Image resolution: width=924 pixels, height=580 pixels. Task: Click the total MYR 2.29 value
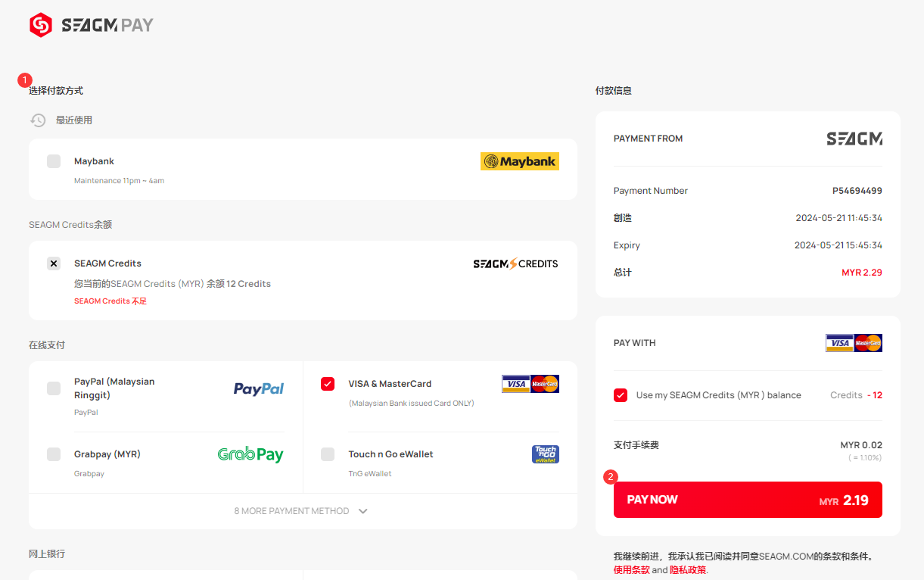tap(862, 273)
